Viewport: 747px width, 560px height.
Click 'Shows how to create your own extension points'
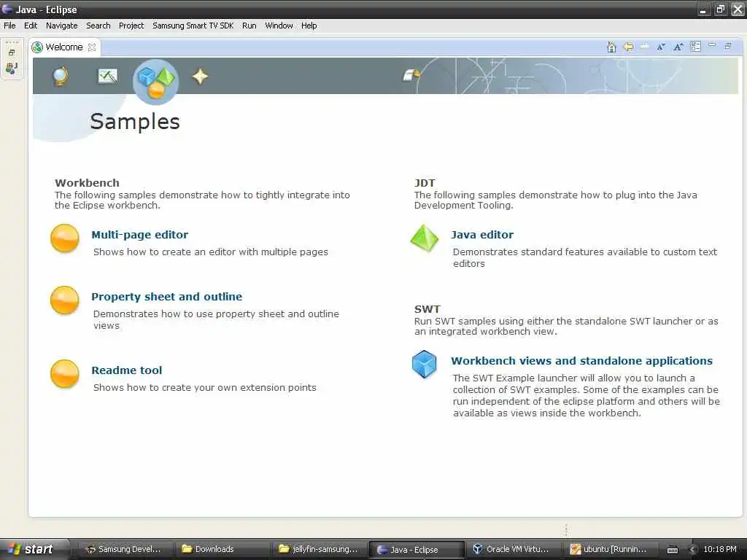coord(205,388)
